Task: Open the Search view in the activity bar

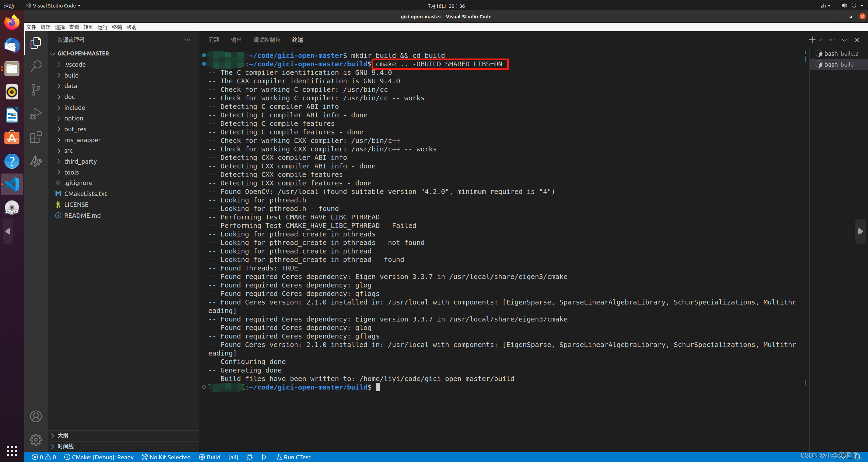Action: click(36, 65)
